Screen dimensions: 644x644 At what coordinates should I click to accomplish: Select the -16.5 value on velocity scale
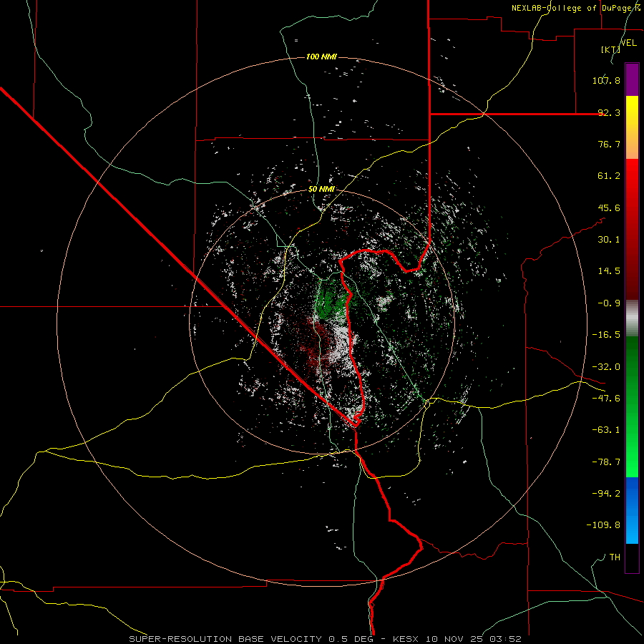pyautogui.click(x=606, y=335)
